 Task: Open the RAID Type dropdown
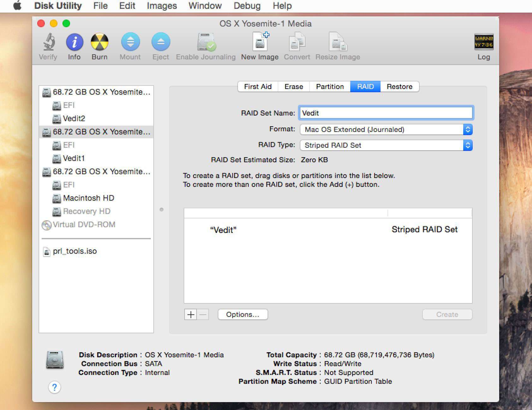click(x=386, y=145)
